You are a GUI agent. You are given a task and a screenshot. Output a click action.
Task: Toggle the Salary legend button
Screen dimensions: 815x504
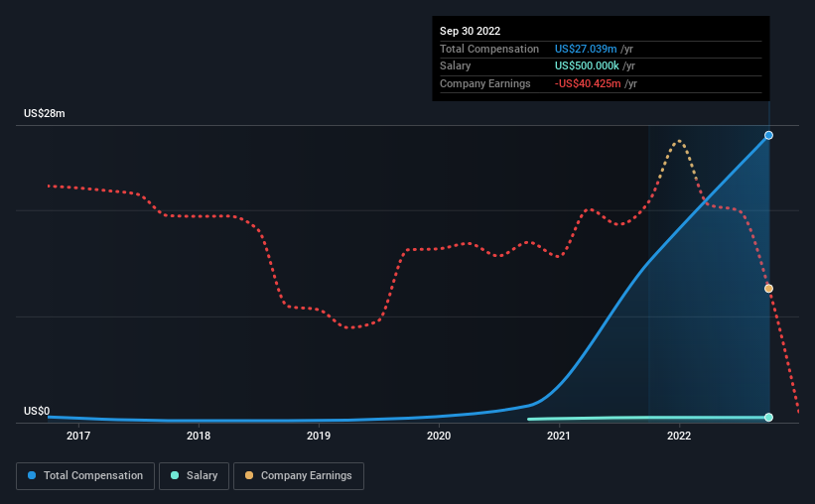click(194, 476)
